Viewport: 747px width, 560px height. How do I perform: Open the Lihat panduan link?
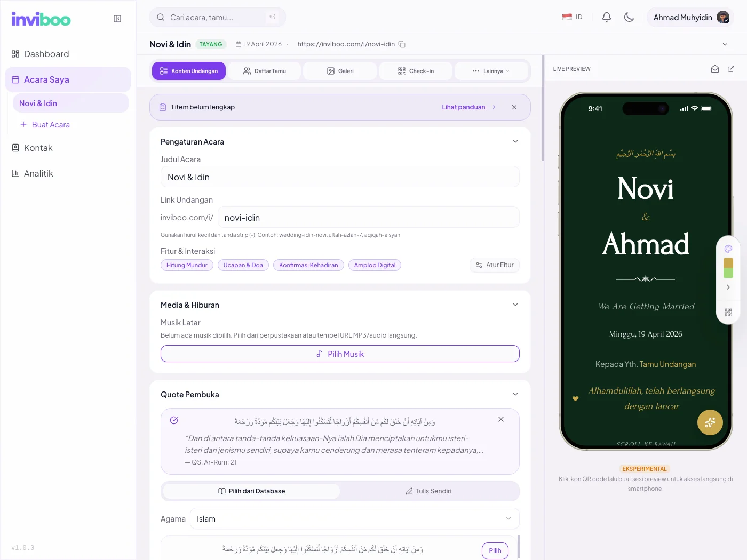[x=464, y=107]
